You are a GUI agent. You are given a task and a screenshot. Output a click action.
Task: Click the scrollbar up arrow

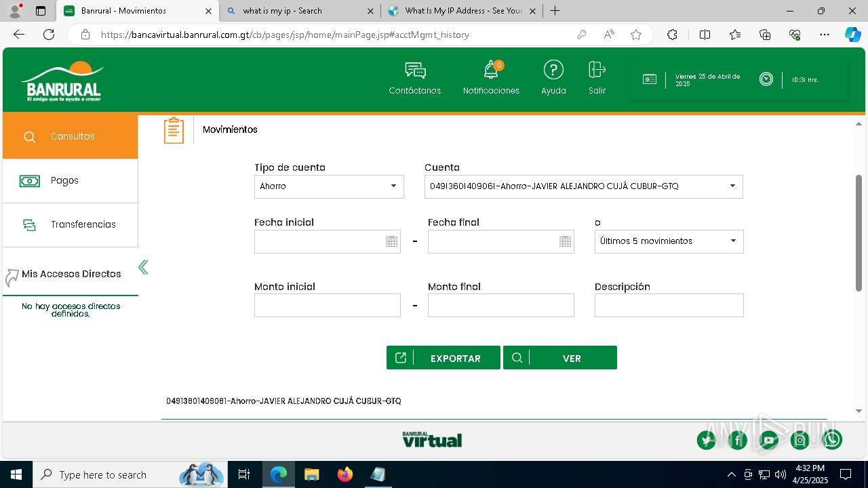coord(859,124)
